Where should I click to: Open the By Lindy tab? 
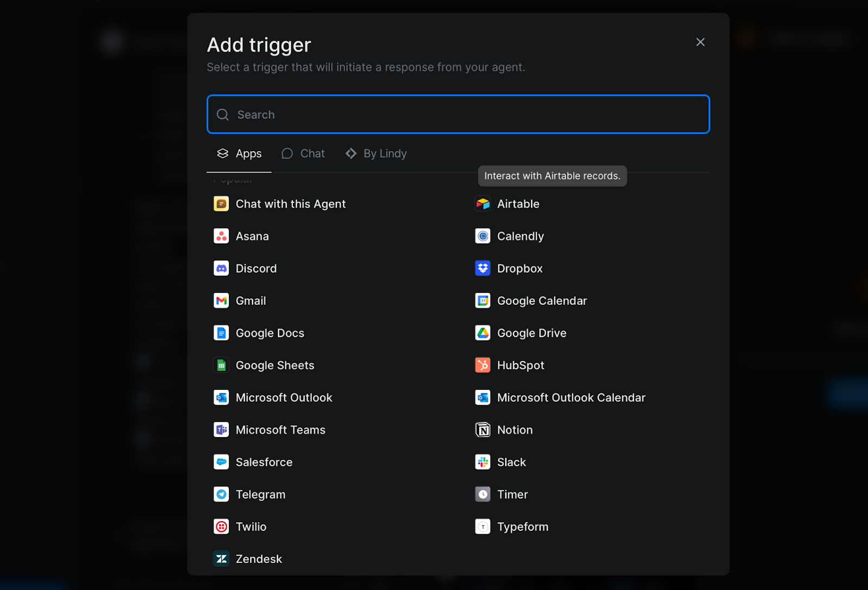pyautogui.click(x=376, y=154)
